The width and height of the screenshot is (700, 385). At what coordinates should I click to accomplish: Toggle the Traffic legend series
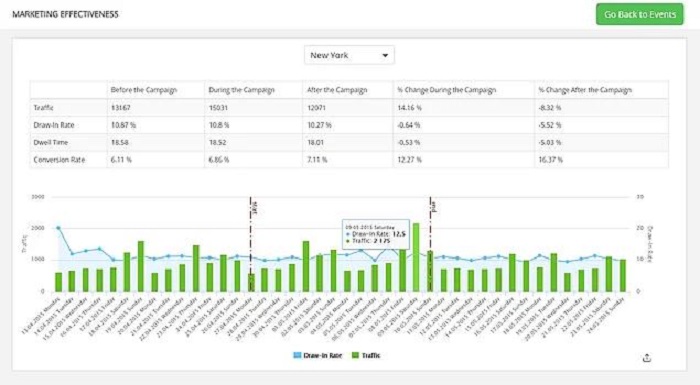[366, 356]
